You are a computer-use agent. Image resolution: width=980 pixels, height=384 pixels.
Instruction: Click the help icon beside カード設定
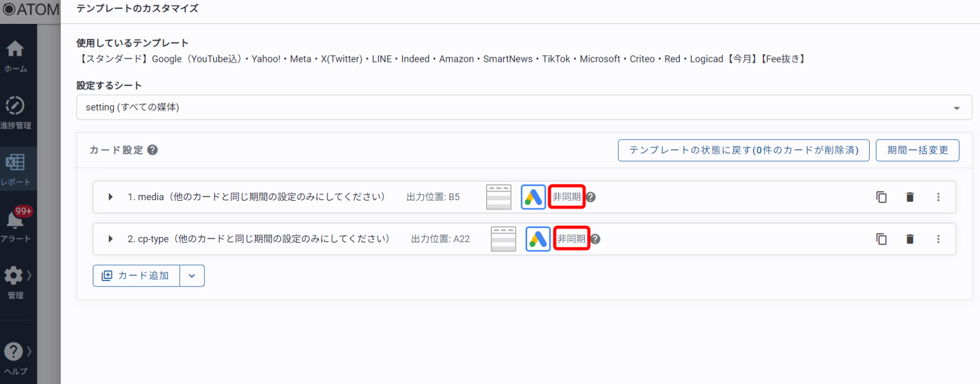(152, 150)
